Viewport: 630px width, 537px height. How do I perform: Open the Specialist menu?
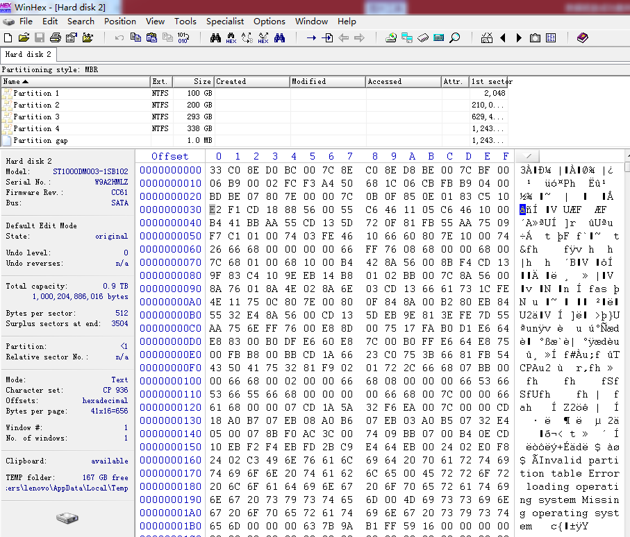(x=225, y=21)
